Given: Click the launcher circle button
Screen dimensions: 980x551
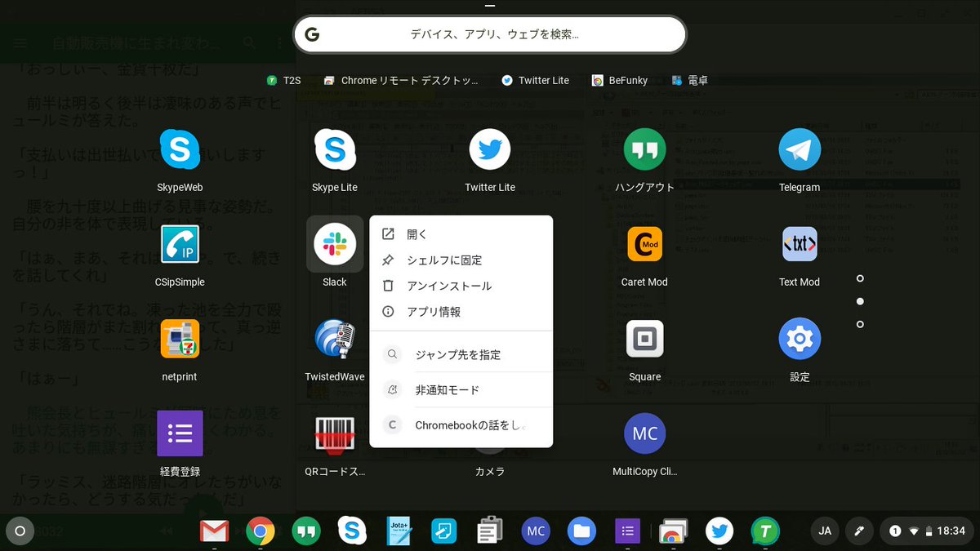Looking at the screenshot, I should click(x=20, y=531).
